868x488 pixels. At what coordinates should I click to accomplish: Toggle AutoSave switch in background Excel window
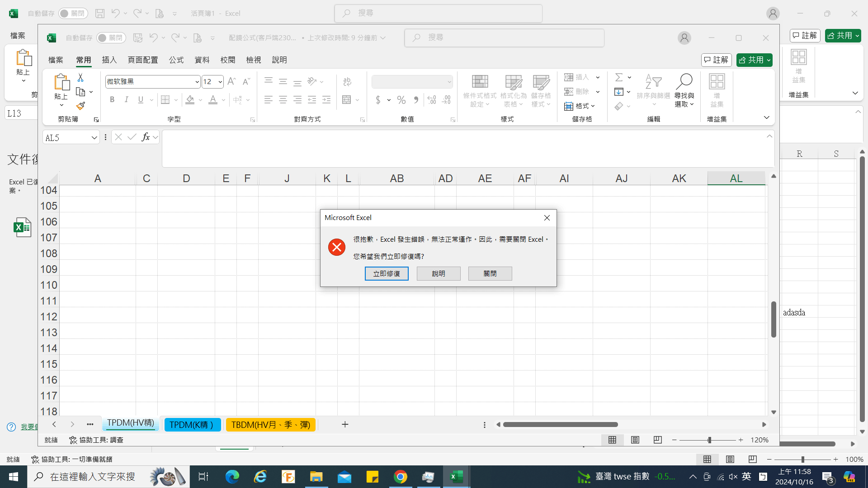click(73, 14)
